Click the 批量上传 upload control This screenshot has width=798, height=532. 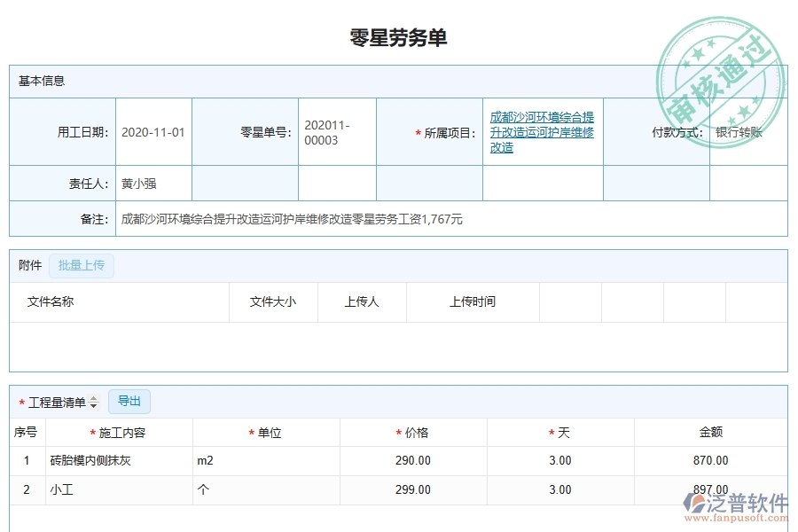(x=81, y=265)
